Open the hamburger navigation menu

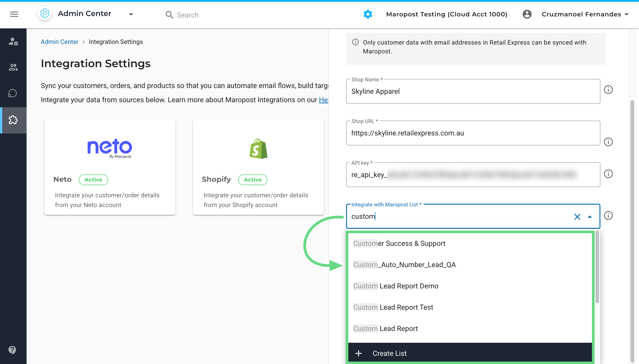(14, 14)
